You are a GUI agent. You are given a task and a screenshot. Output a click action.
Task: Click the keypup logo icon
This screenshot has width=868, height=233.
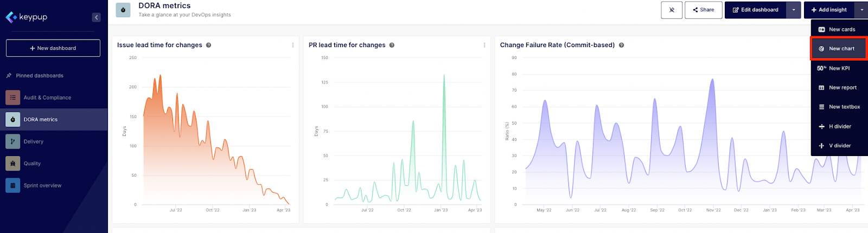(x=11, y=17)
